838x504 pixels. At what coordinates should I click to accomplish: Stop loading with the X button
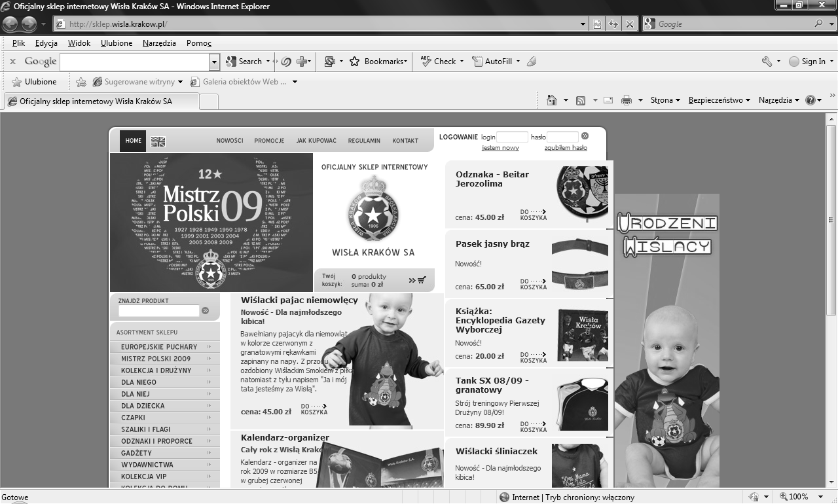(629, 24)
